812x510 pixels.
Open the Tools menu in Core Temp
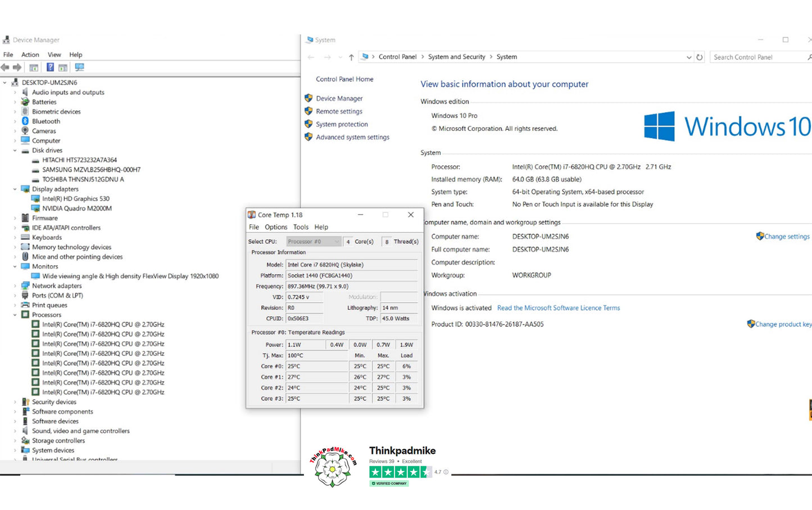point(301,227)
